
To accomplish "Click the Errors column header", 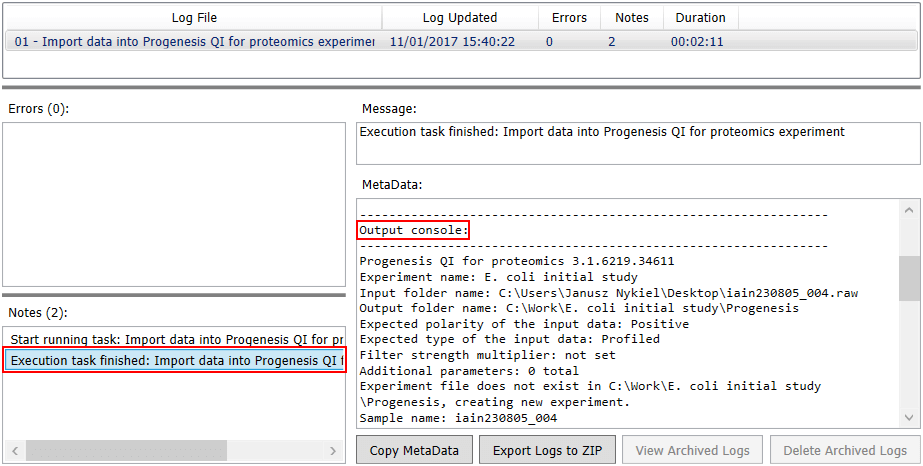I will [569, 18].
